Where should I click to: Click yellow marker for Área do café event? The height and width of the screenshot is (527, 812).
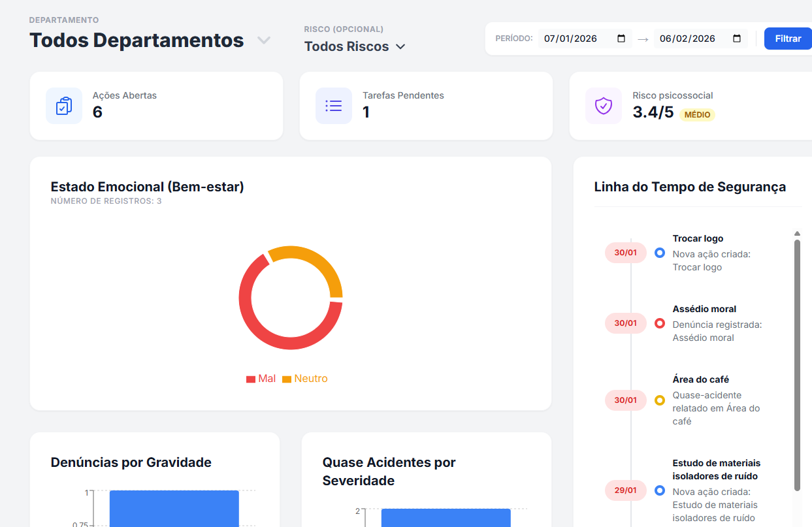[x=659, y=400]
